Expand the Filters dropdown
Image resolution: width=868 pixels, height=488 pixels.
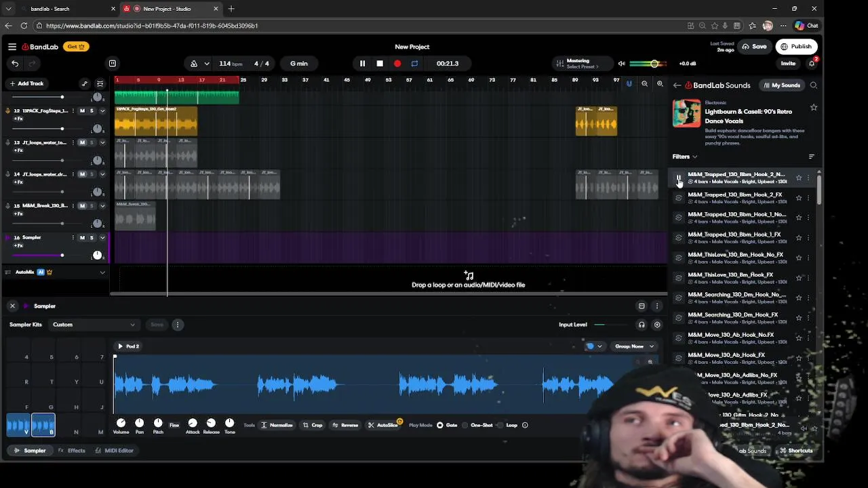[684, 157]
